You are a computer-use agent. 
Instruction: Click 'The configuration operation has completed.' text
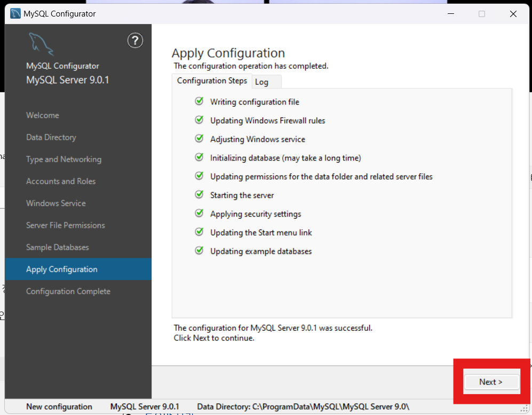251,66
